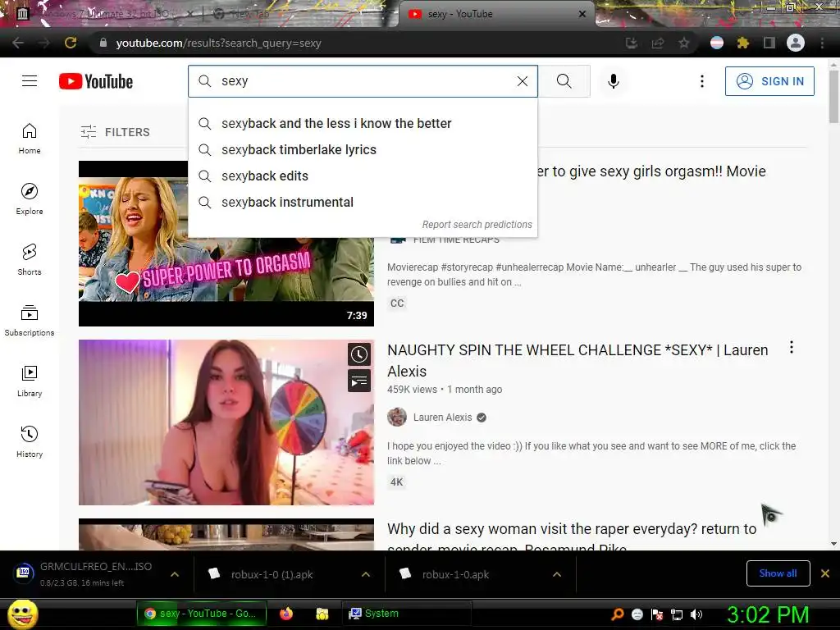
Task: Switch to the sexy - YouTube tab
Action: 497,14
